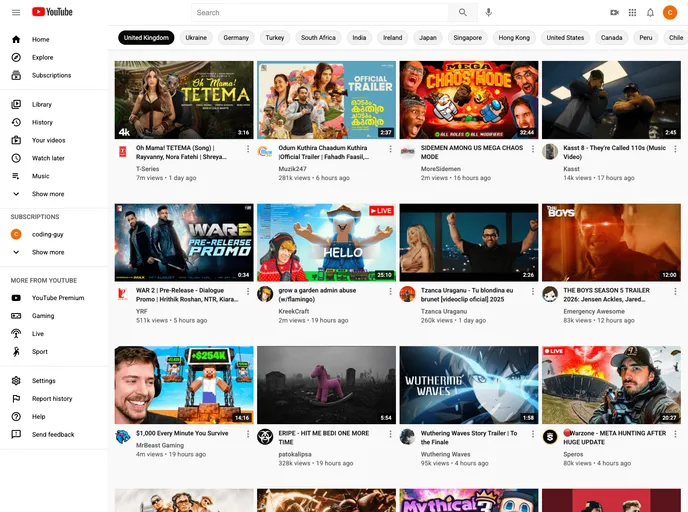
Task: Open T-Series channel avatar
Action: click(122, 152)
